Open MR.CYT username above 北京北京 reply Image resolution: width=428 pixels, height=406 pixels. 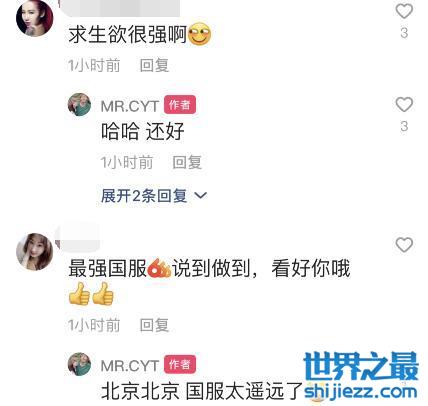click(129, 366)
